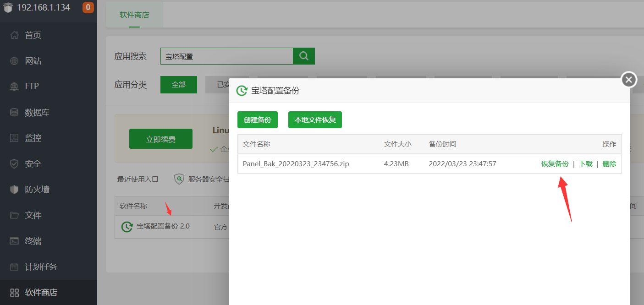Screen dimensions: 644x305
Task: Click the panel logo beside 192.168.1.134
Action: [8, 7]
